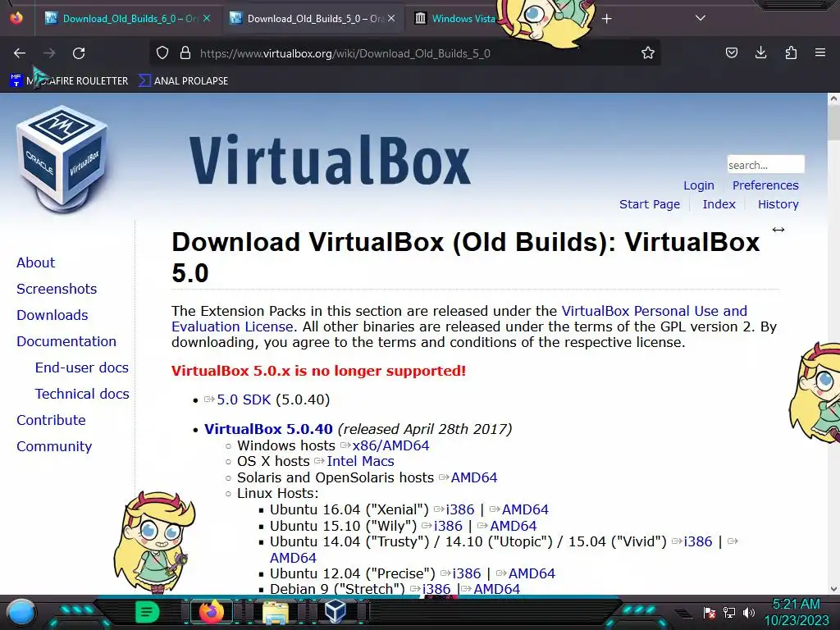Viewport: 840px width, 630px height.
Task: Click the Firefox taskbar icon
Action: pyautogui.click(x=211, y=612)
